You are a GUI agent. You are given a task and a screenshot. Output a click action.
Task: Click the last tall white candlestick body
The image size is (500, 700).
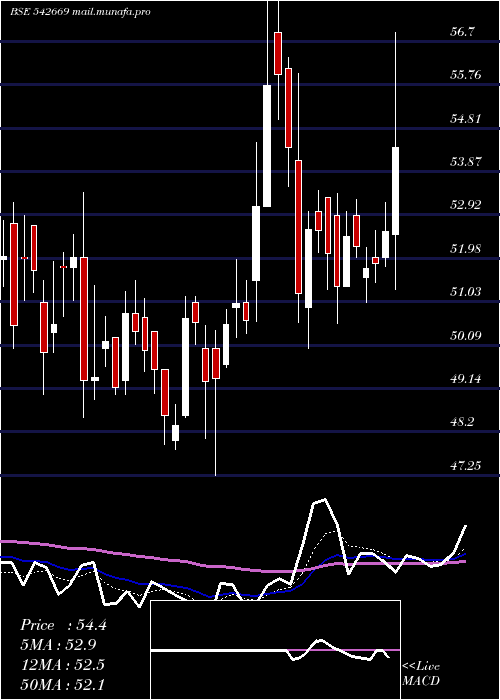[395, 191]
